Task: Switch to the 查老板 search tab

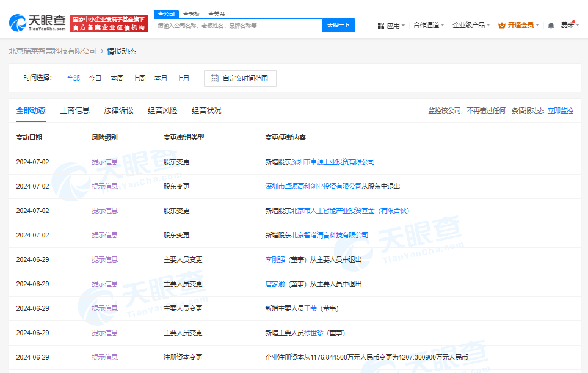Action: [191, 13]
